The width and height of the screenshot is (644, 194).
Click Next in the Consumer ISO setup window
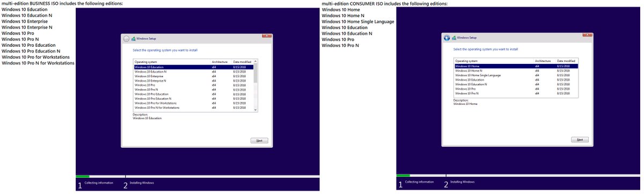click(x=580, y=139)
